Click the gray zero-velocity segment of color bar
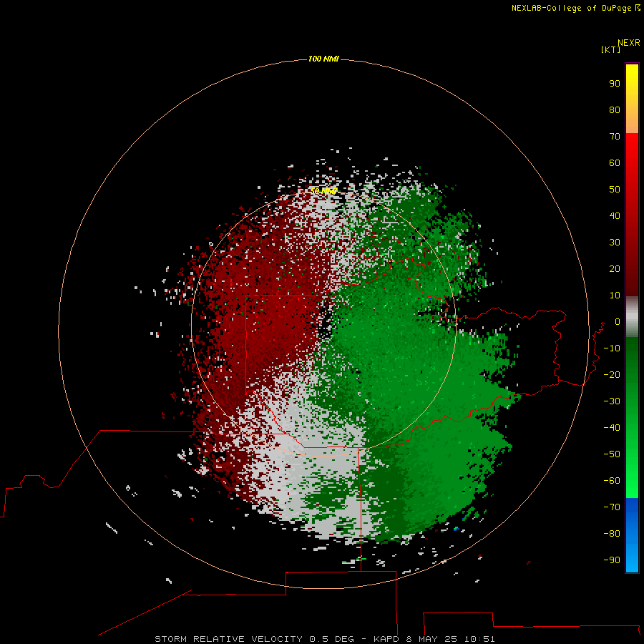Screen dimensions: 644x644 pos(632,317)
